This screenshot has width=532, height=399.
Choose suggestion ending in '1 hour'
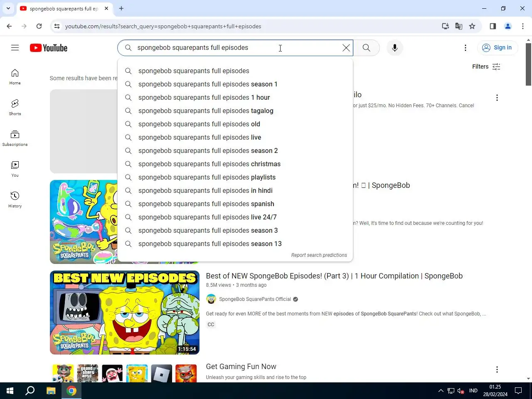pyautogui.click(x=235, y=98)
